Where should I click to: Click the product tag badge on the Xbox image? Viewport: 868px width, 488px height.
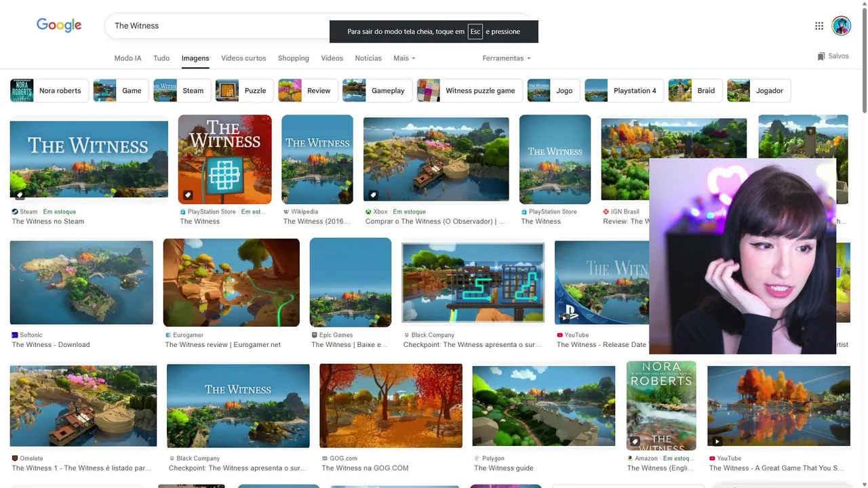pos(373,195)
